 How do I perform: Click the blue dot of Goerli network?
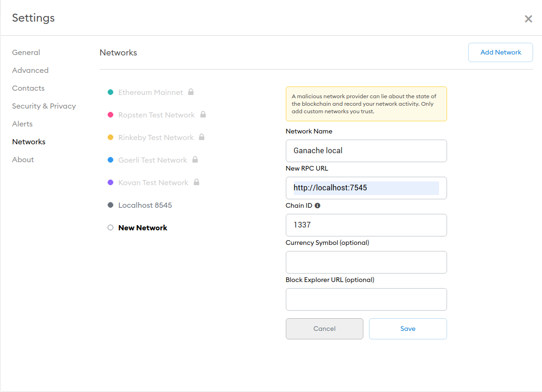(x=110, y=160)
